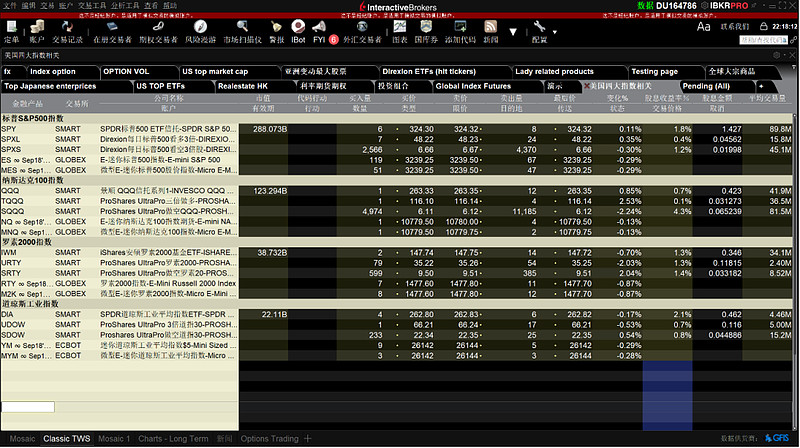Click the GFIS data provider logo
Viewport: 800px width, 448px height.
pos(777,438)
